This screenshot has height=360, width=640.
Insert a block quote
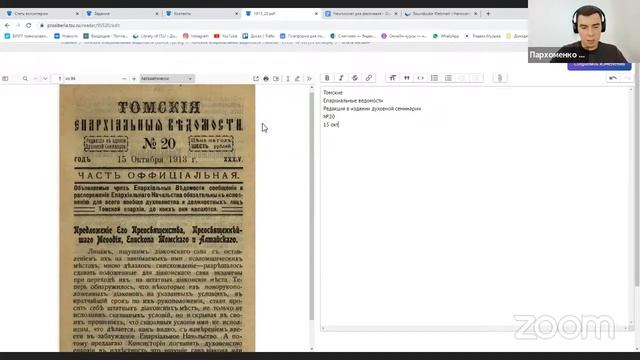point(407,78)
